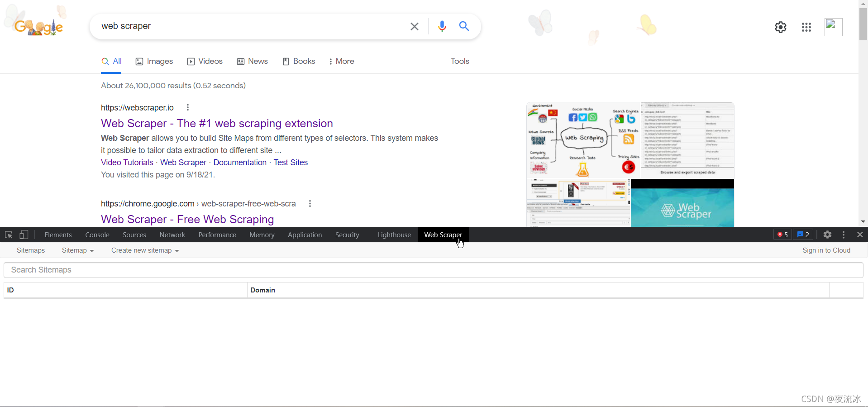This screenshot has width=868, height=407.
Task: Switch to the News search tab
Action: tap(253, 61)
